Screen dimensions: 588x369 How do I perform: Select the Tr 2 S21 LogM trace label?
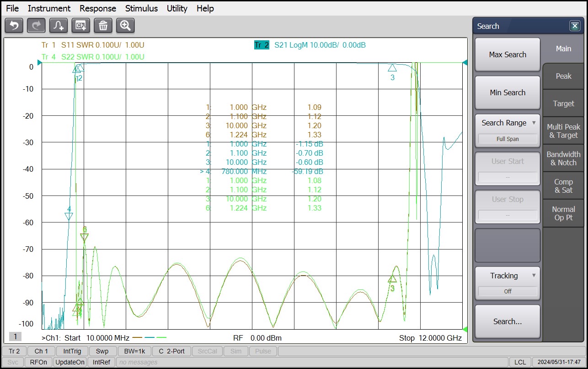coord(310,45)
